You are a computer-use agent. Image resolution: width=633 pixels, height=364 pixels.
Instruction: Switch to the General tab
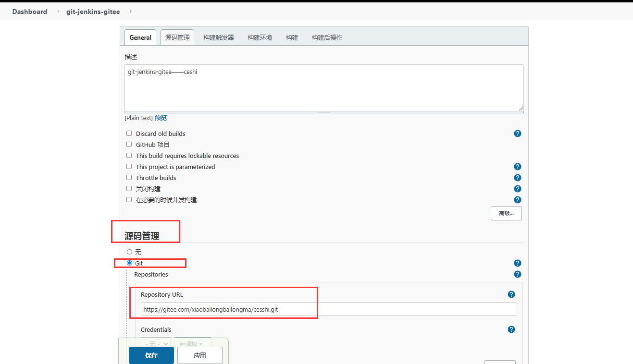140,37
